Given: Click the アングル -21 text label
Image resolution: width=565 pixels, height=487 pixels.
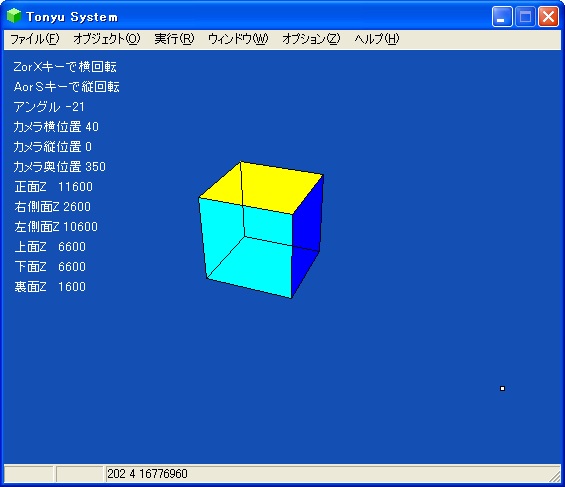Looking at the screenshot, I should click(49, 107).
